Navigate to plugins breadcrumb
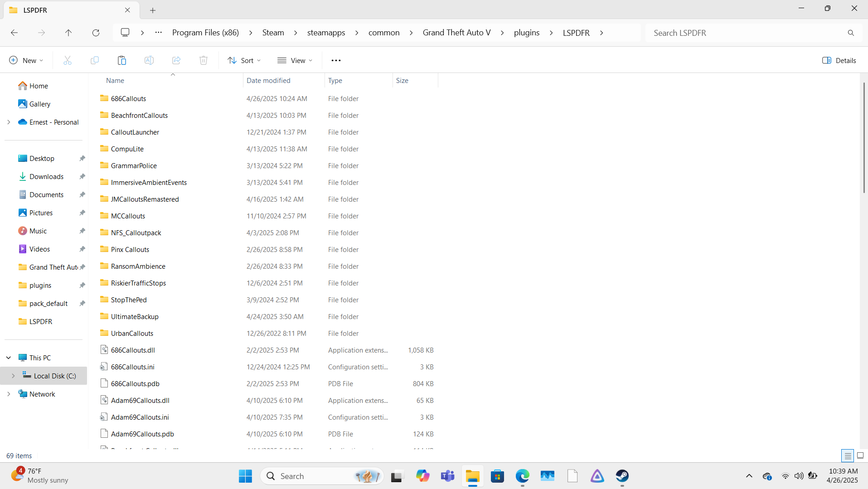Viewport: 868px width, 489px height. click(x=527, y=33)
